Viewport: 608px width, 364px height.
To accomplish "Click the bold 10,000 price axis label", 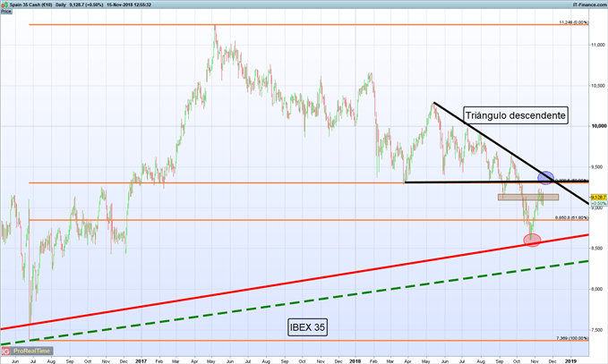I will (599, 126).
